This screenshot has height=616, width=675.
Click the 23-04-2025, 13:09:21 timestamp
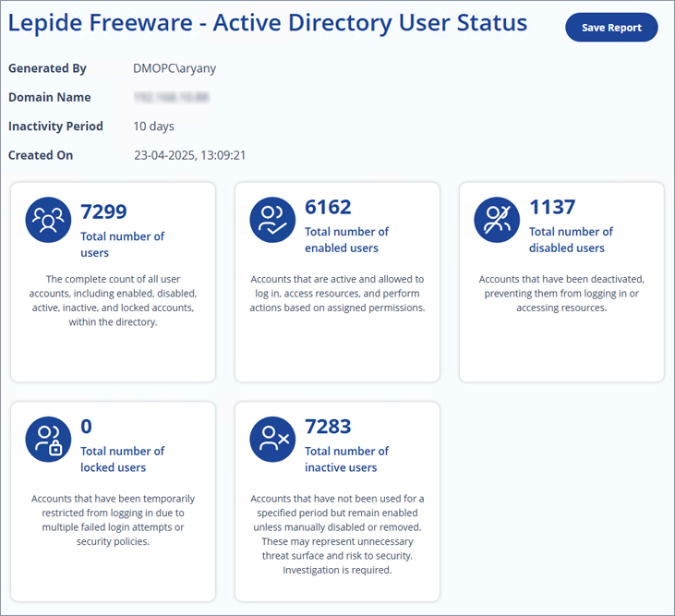190,155
